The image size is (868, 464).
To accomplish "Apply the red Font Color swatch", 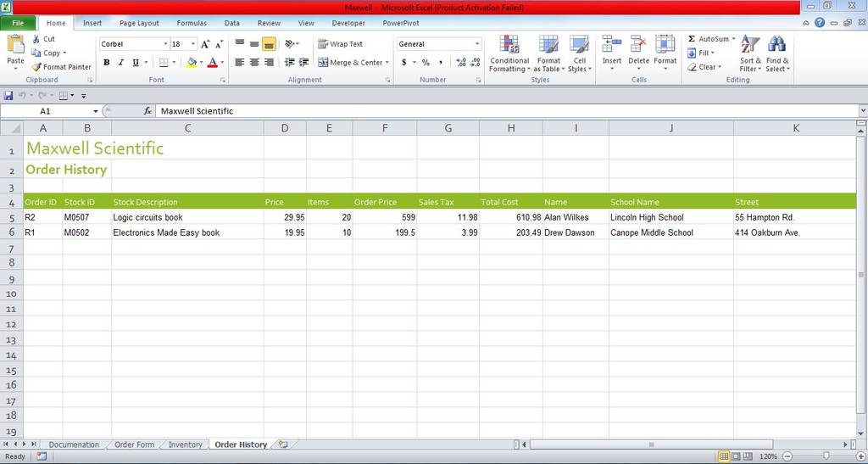I will coord(213,63).
